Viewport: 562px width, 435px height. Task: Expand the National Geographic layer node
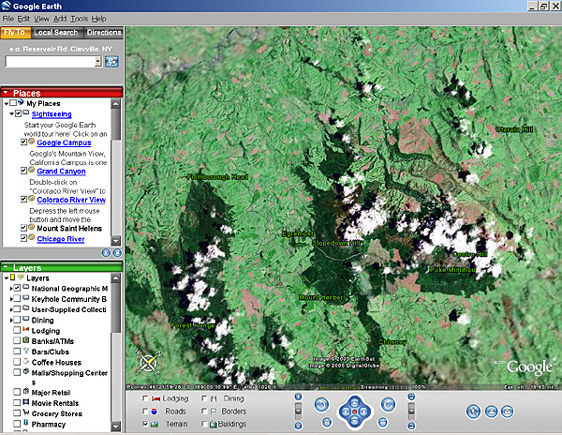(x=11, y=288)
